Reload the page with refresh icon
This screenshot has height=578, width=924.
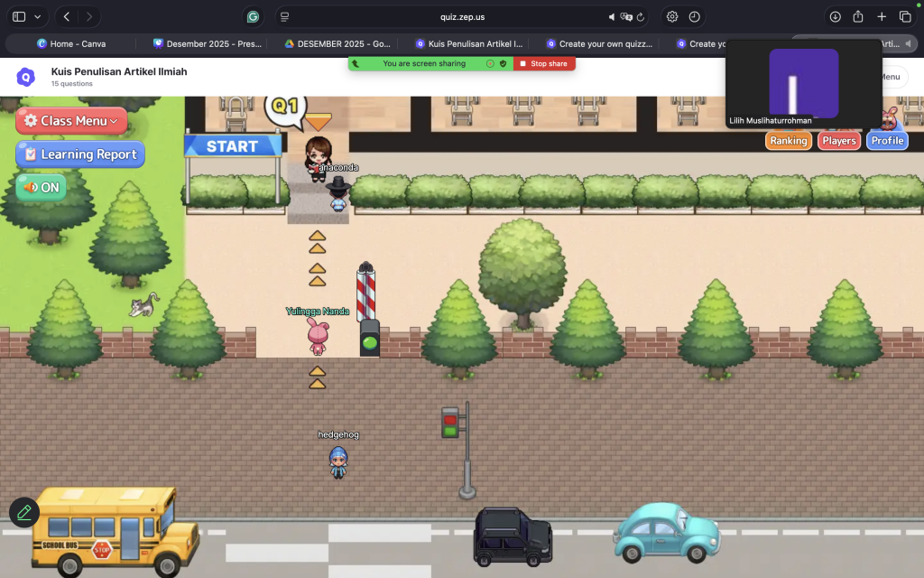(641, 17)
